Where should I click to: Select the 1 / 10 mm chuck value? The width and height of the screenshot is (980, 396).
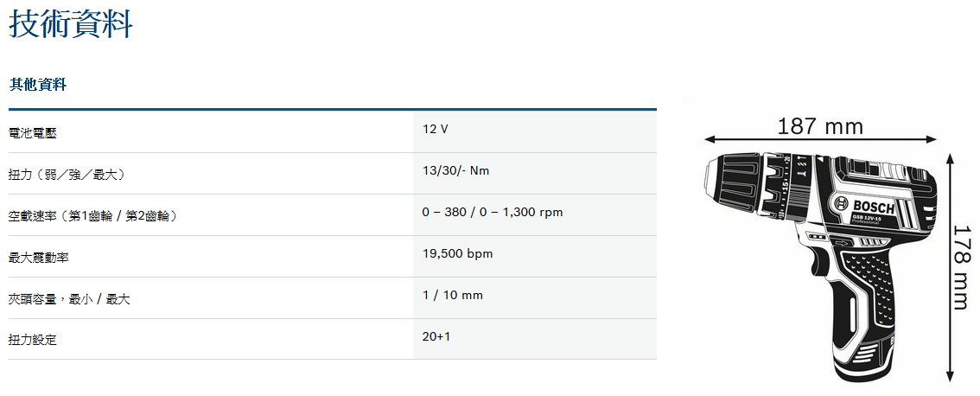[x=453, y=295]
